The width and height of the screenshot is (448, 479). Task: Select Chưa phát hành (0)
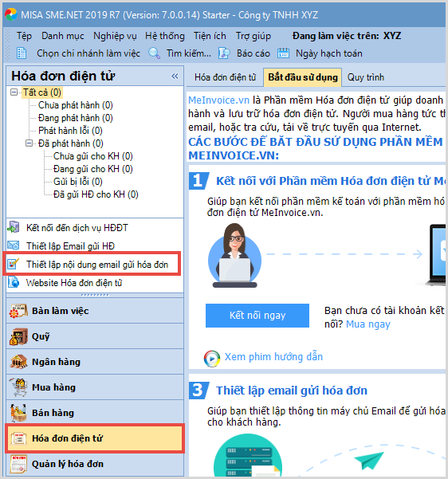coord(76,105)
